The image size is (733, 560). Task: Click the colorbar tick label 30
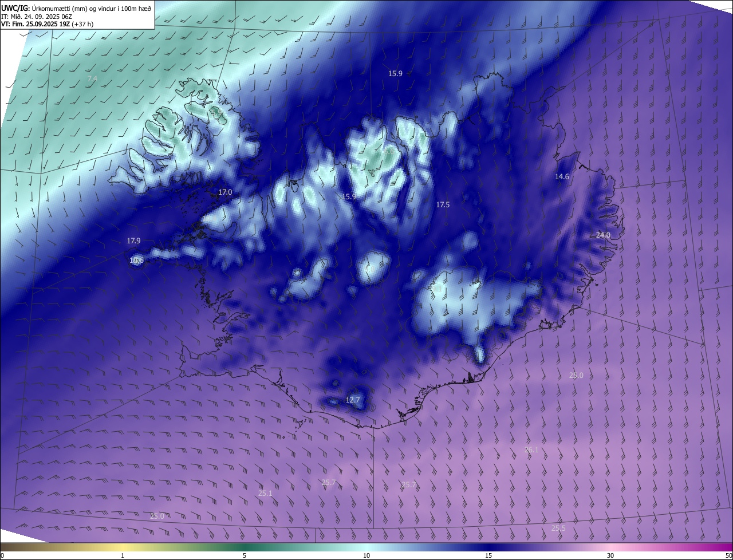point(610,556)
